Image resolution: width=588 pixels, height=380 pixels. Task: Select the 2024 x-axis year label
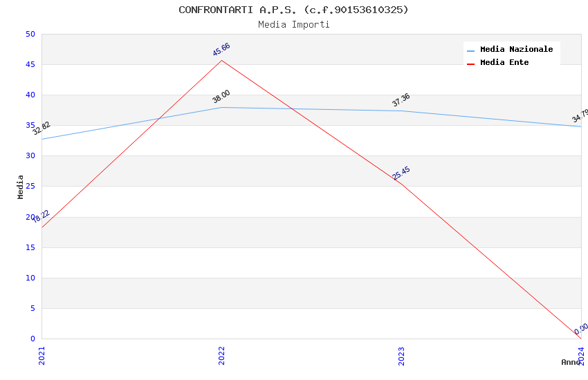click(581, 355)
